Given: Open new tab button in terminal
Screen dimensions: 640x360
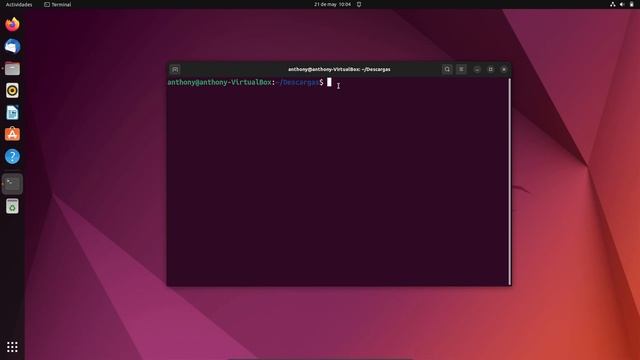Looking at the screenshot, I should [175, 69].
